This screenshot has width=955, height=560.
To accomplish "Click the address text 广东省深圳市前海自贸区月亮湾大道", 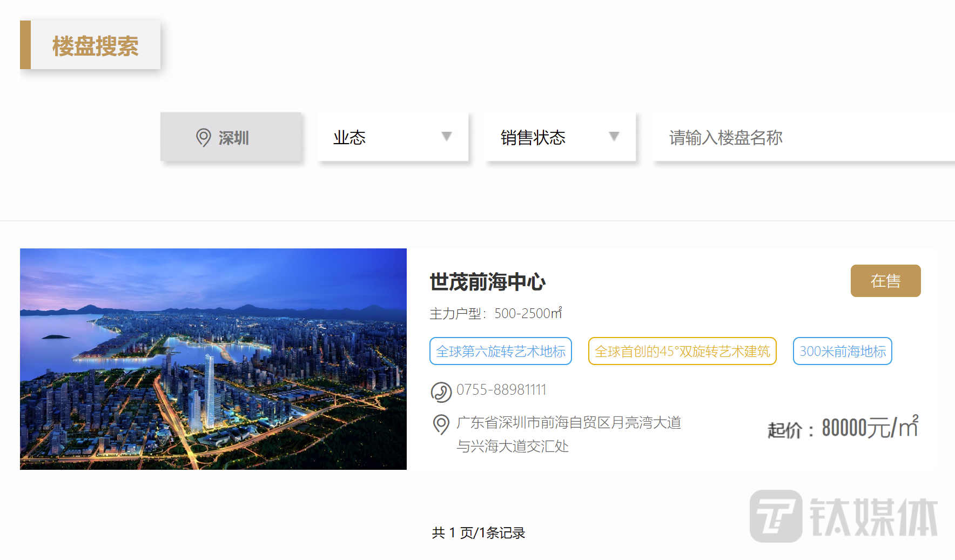I will tap(569, 422).
